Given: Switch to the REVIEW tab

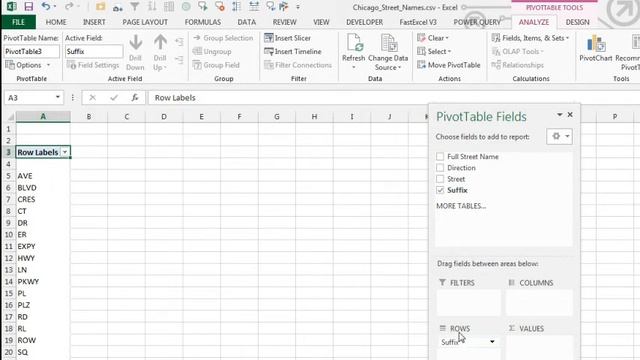Looking at the screenshot, I should 284,22.
